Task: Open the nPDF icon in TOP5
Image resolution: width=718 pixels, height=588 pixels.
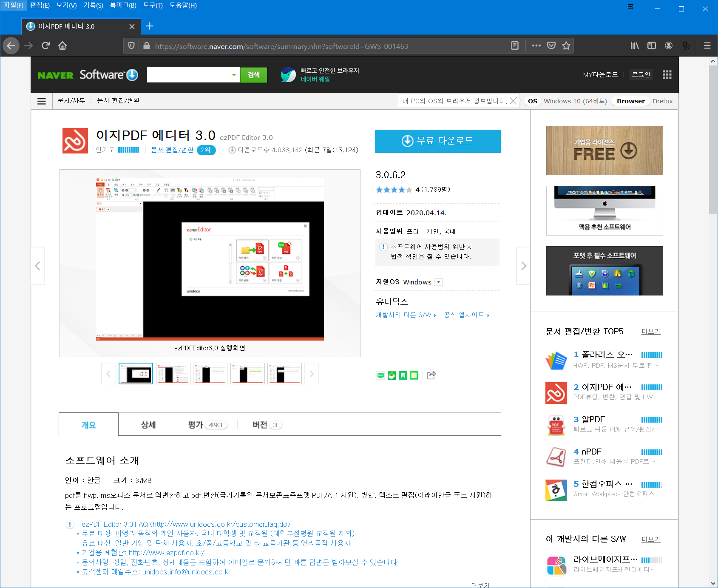Action: (x=556, y=458)
